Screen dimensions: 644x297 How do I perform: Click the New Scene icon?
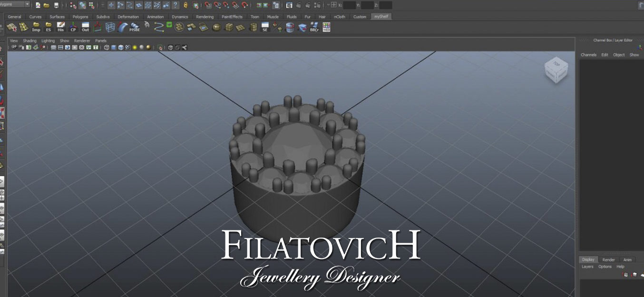tap(38, 5)
